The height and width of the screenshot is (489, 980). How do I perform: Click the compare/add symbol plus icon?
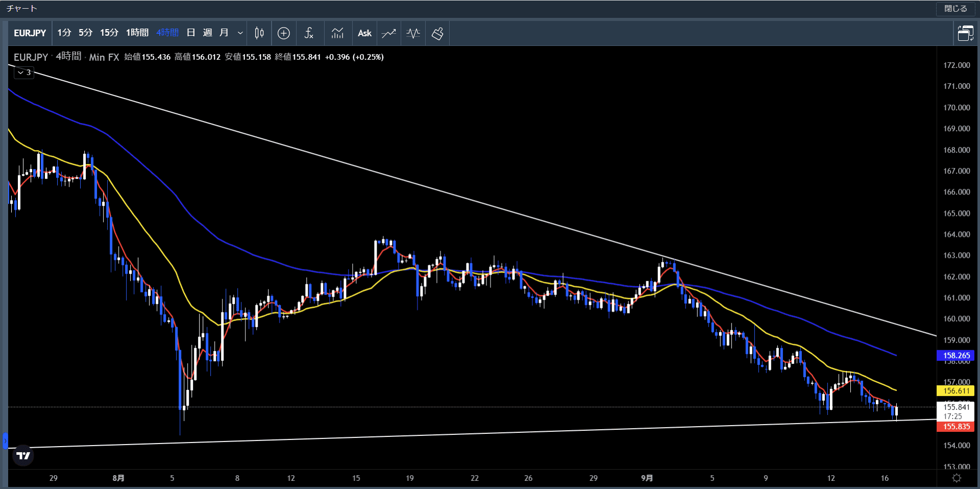pos(284,33)
